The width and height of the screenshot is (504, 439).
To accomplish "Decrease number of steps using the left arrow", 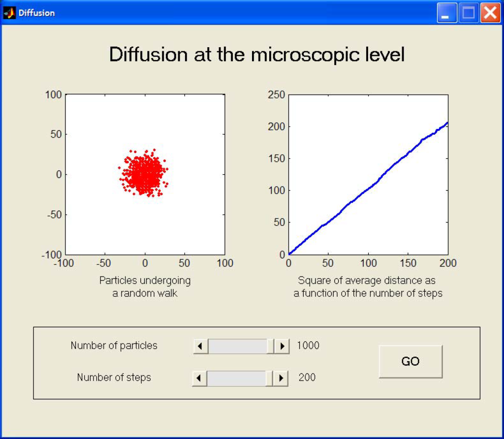I will (199, 378).
